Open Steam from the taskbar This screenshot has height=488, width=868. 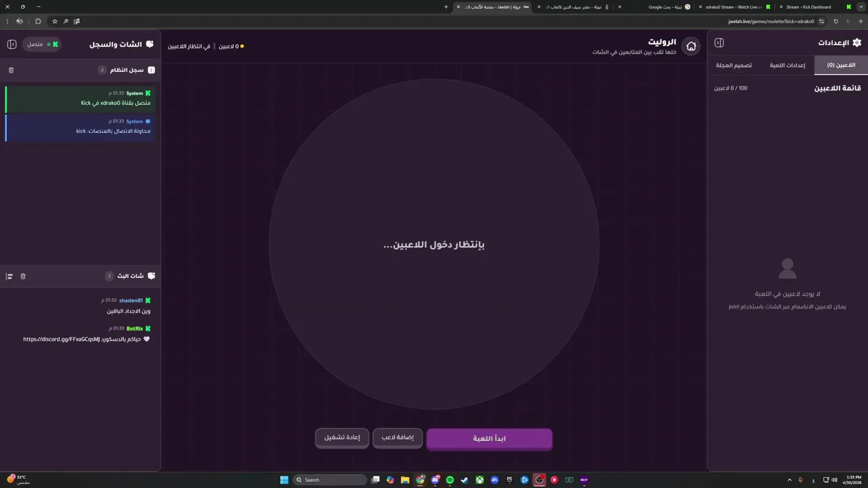point(465,480)
